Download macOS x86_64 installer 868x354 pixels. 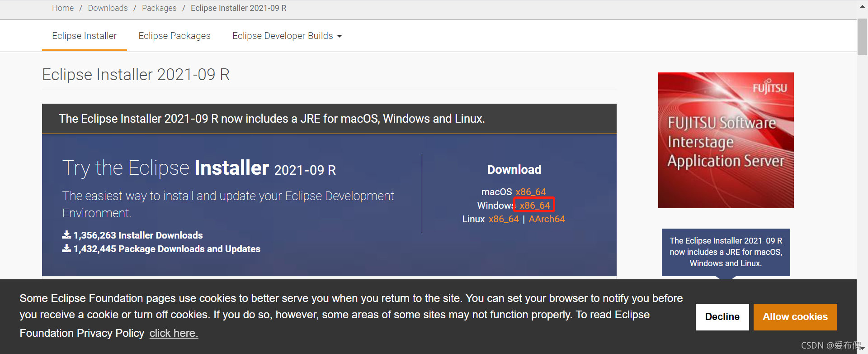pyautogui.click(x=531, y=192)
